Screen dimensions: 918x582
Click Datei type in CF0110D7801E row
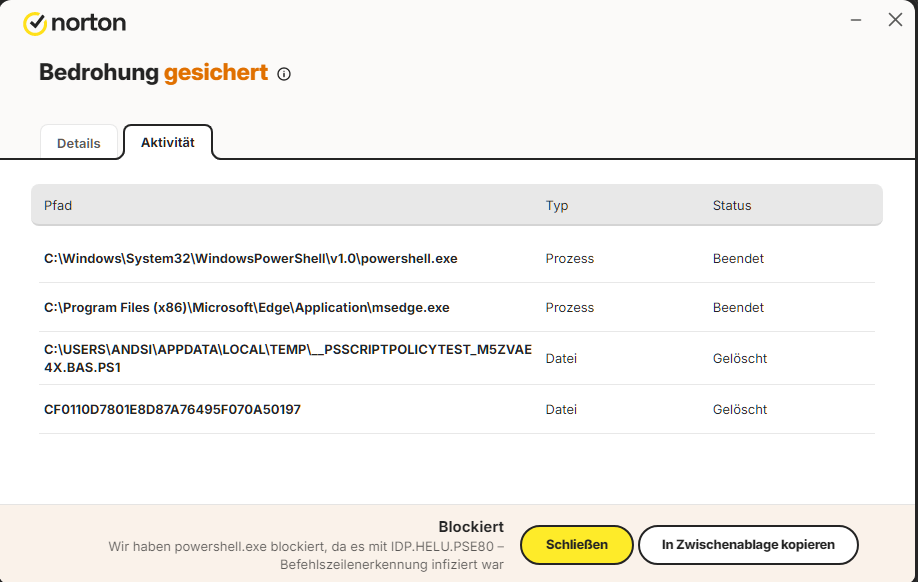[561, 409]
